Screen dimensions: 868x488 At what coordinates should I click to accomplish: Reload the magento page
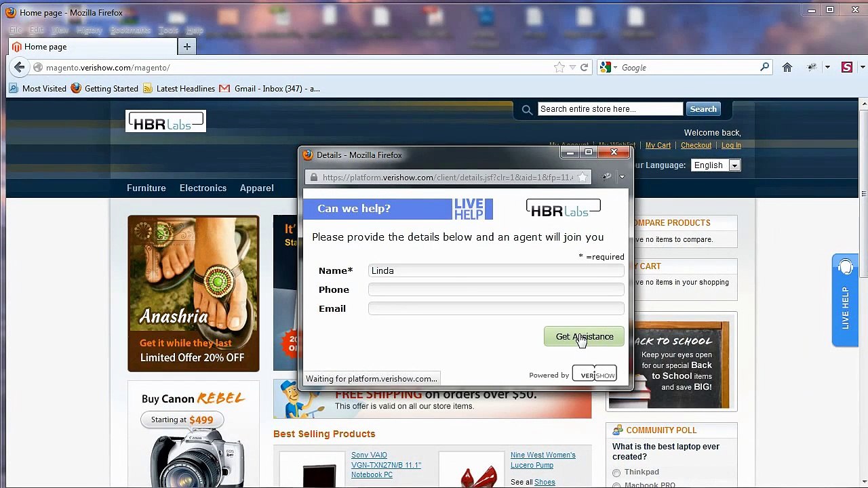click(x=584, y=67)
